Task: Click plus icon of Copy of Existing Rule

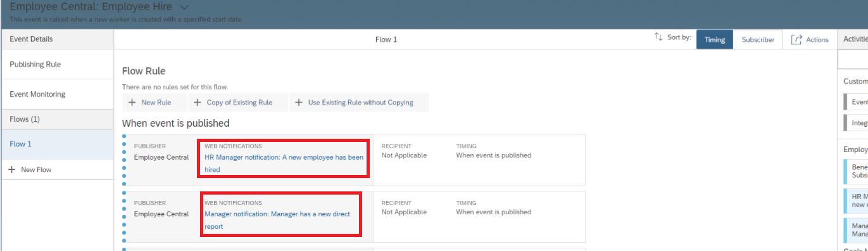Action: click(x=197, y=103)
